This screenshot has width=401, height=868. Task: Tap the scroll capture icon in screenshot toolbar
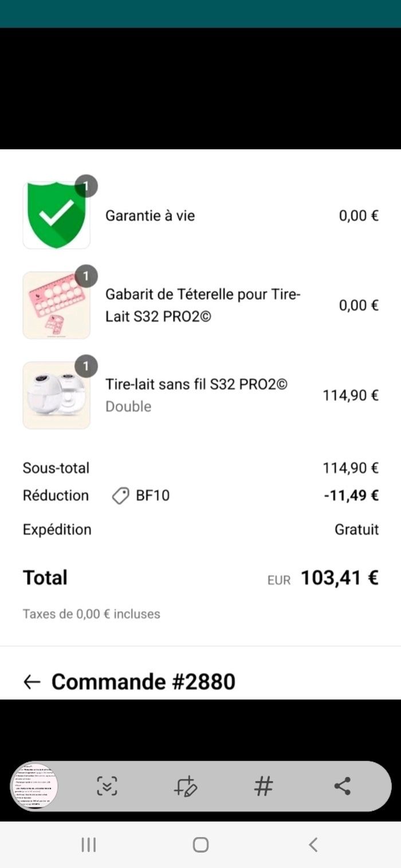coord(107,786)
